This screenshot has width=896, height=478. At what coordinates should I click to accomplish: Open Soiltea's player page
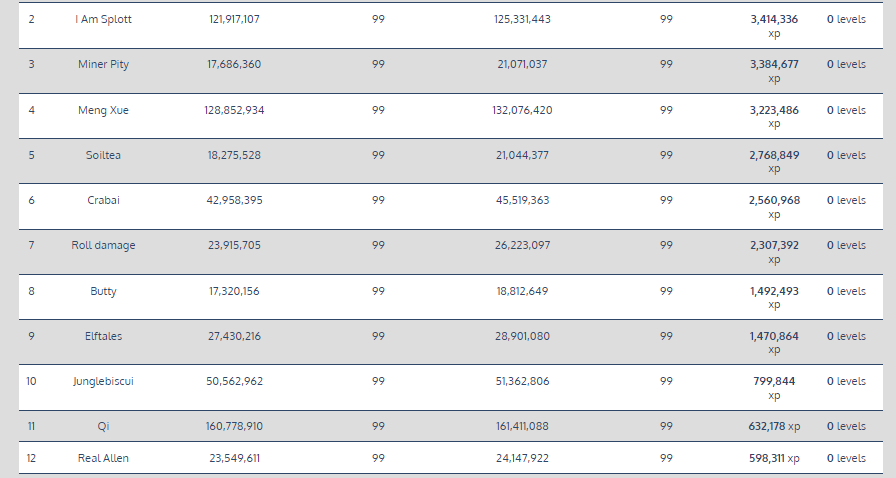click(x=103, y=155)
